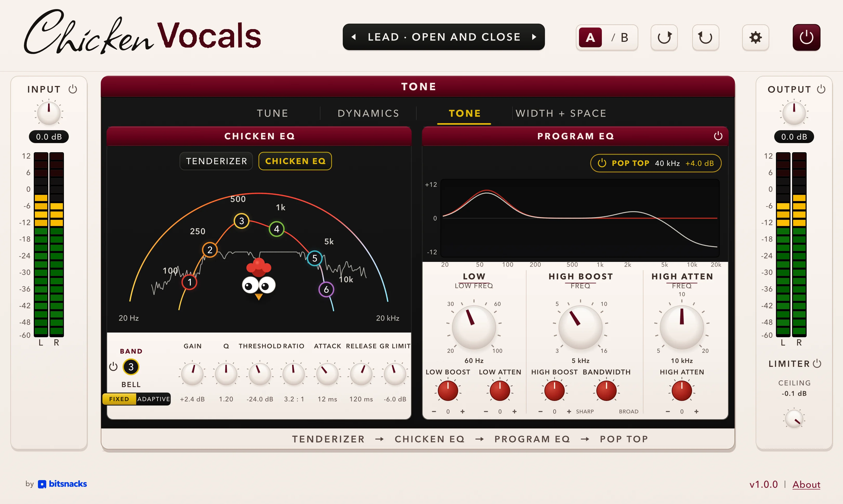Click the red BANDWIDTH knob
This screenshot has width=843, height=504.
point(606,390)
